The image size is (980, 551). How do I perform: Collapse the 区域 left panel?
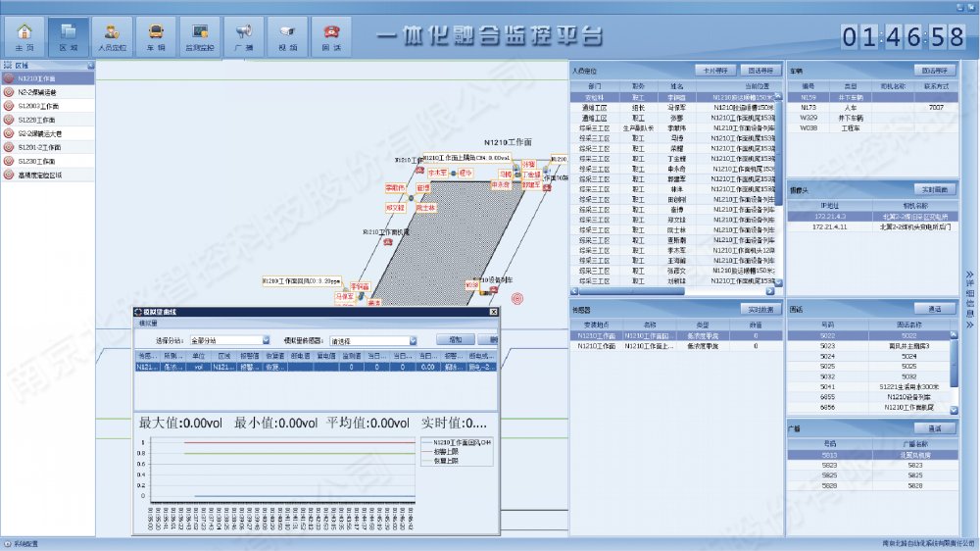90,65
